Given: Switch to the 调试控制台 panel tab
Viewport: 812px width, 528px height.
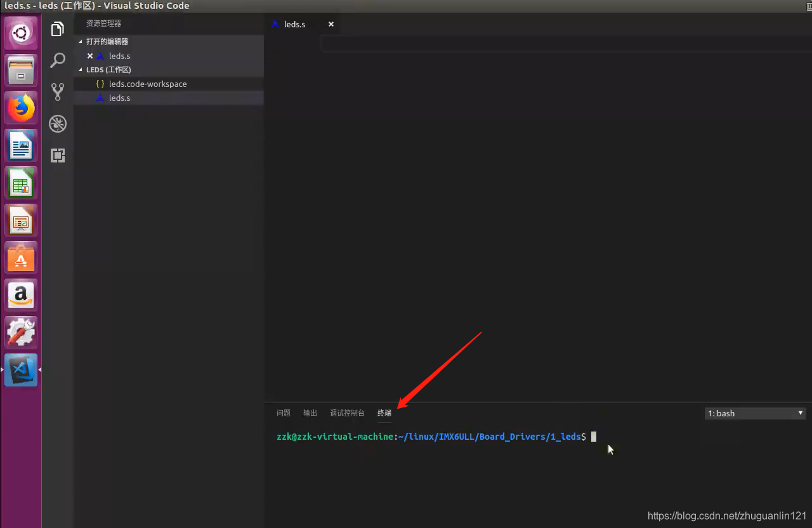Looking at the screenshot, I should [347, 413].
